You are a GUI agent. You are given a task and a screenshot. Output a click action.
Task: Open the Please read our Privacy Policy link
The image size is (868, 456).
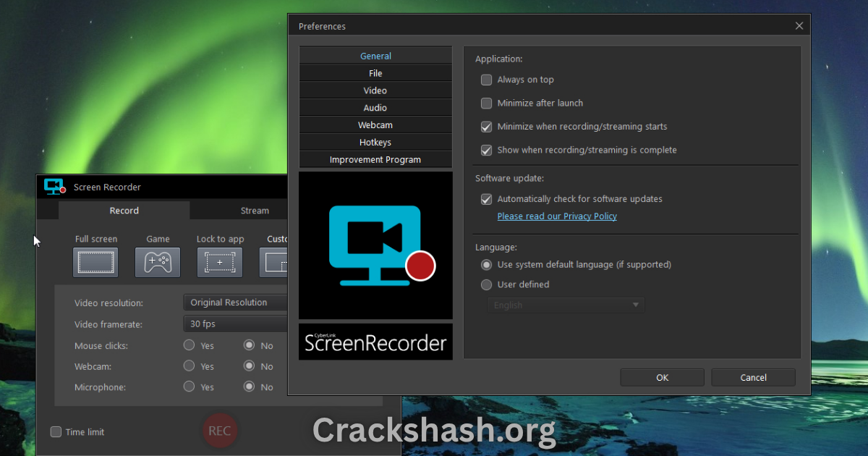557,216
